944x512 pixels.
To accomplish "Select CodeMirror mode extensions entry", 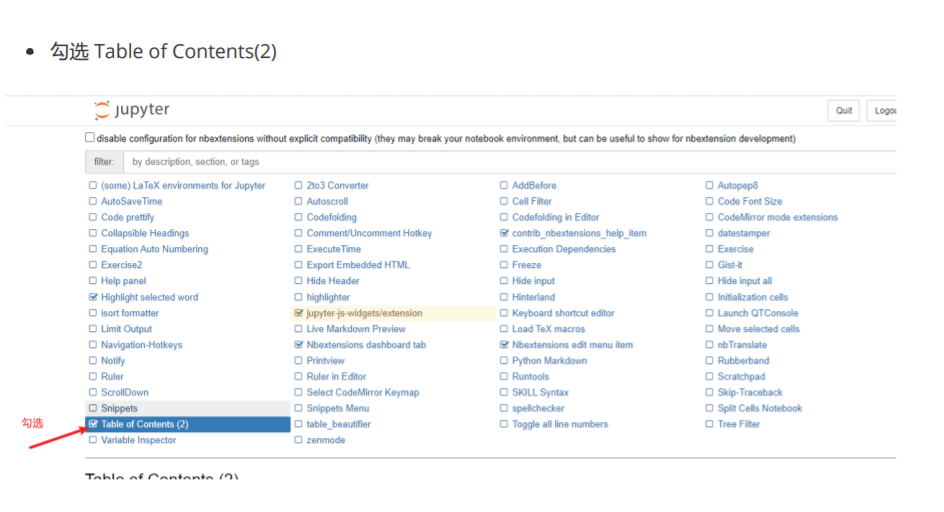I will coord(777,217).
